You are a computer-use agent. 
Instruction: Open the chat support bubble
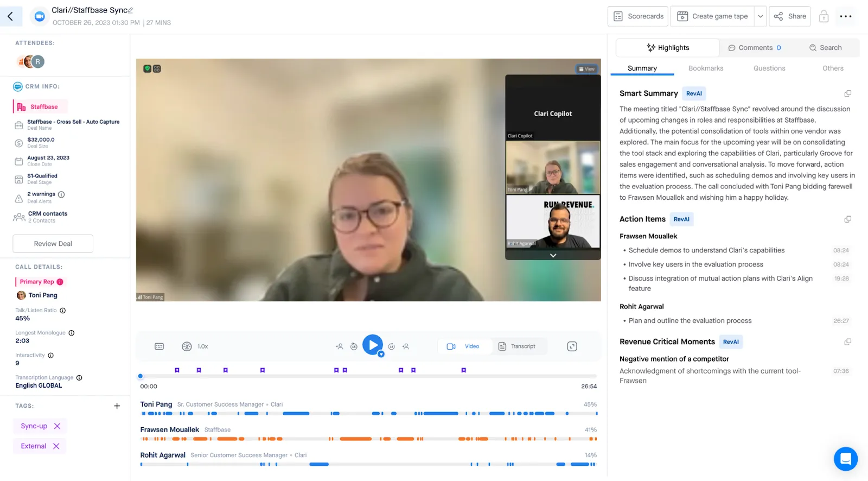[x=845, y=459]
